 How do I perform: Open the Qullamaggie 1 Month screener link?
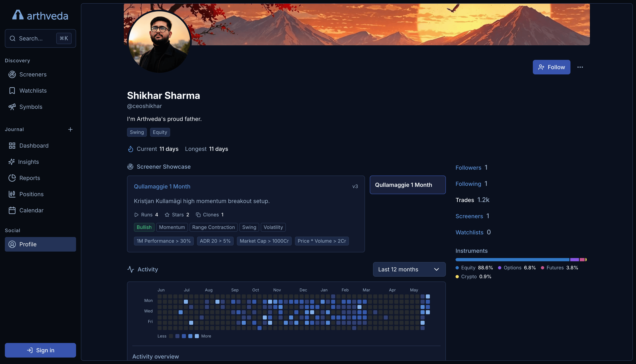[162, 186]
